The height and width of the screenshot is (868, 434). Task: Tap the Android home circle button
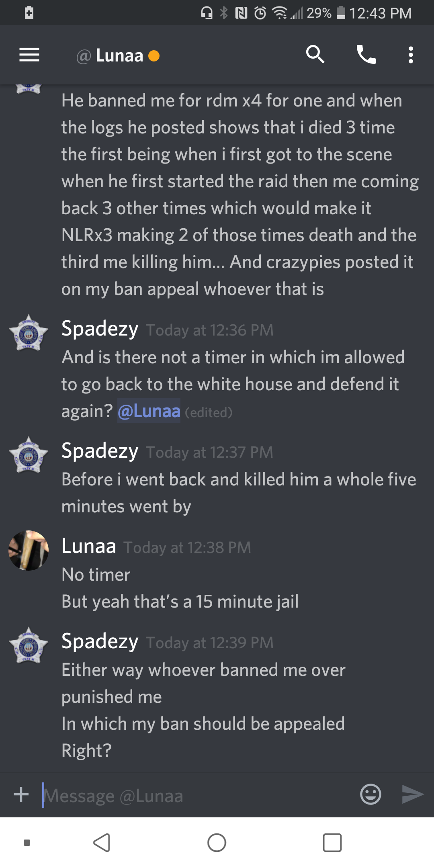[217, 842]
